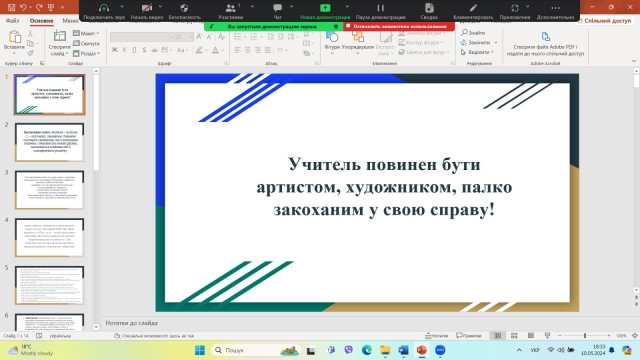640x360 pixels.
Task: Align text left
Action: pyautogui.click(x=238, y=50)
